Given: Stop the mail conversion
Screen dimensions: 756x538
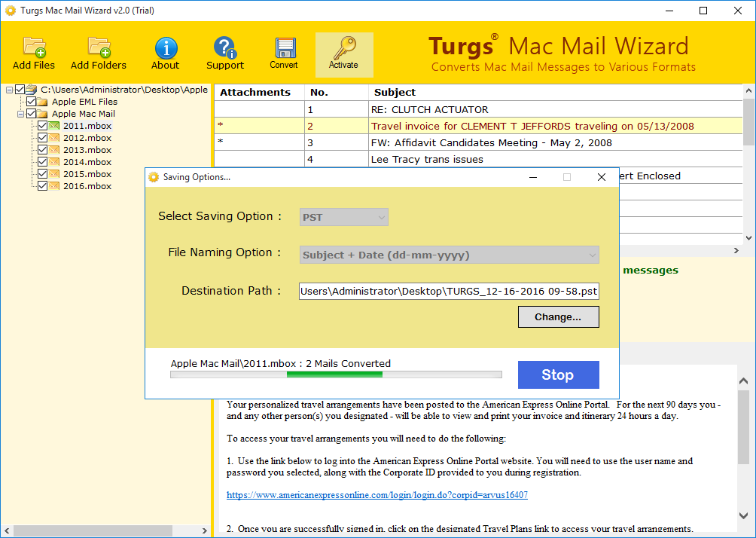Looking at the screenshot, I should pyautogui.click(x=558, y=375).
